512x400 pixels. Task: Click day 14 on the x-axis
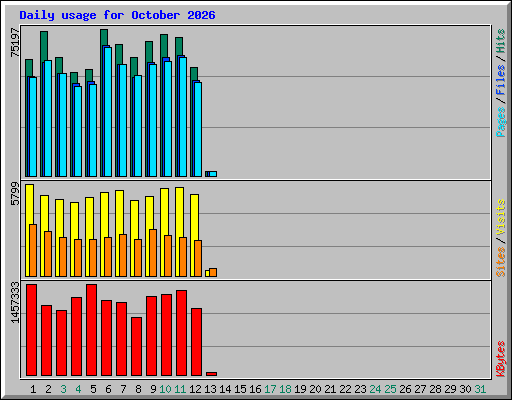(225, 389)
